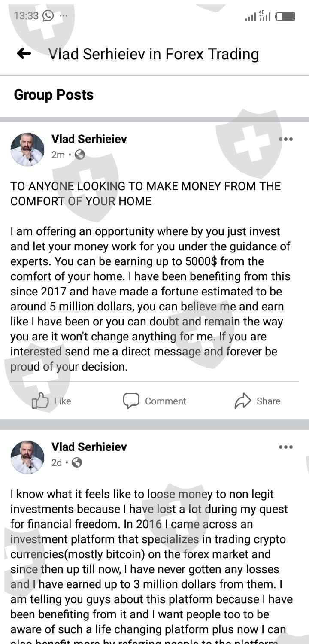
Task: Open second post's profile picture
Action: point(27,457)
